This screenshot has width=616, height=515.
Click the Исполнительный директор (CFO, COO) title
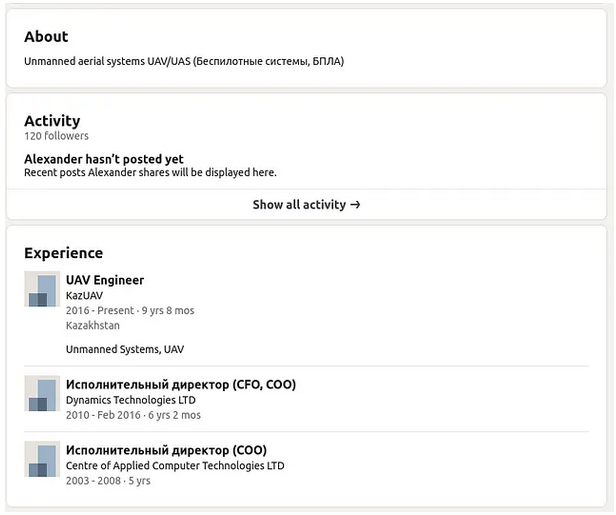tap(181, 384)
